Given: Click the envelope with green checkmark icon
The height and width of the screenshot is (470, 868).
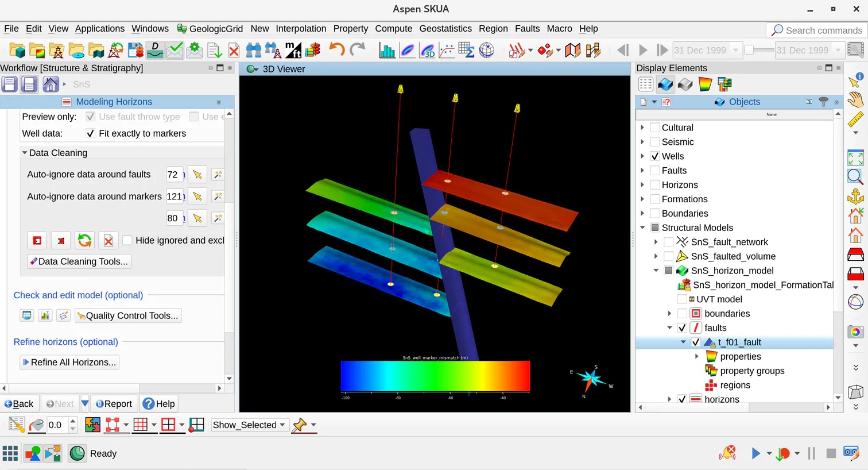Looking at the screenshot, I should [x=175, y=51].
